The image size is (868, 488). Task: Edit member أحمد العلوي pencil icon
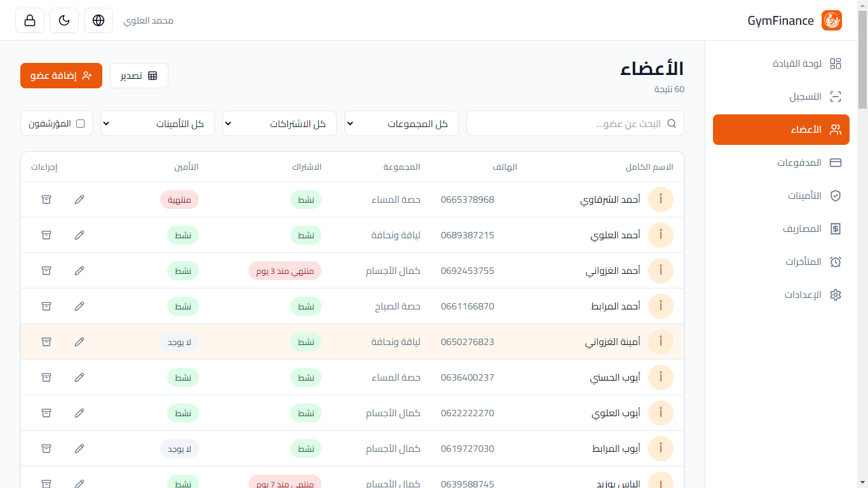click(x=79, y=235)
